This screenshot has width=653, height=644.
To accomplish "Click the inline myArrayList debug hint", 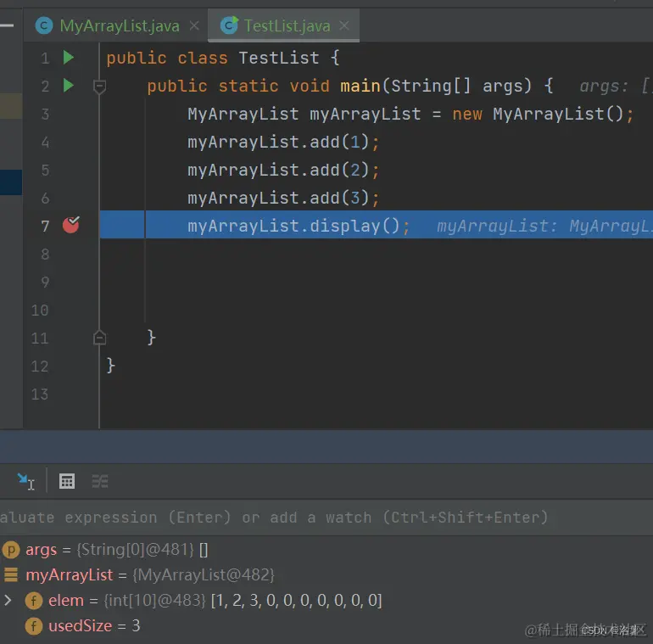I will pos(544,226).
